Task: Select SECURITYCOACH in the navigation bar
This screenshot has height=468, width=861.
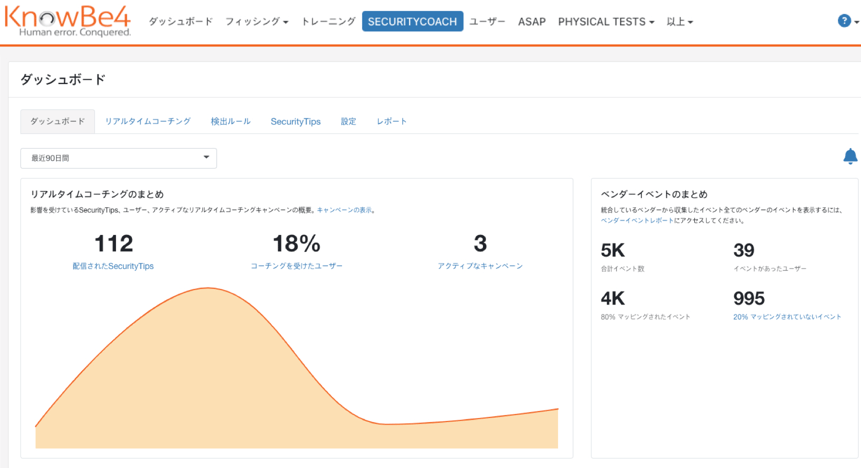Action: pyautogui.click(x=412, y=22)
